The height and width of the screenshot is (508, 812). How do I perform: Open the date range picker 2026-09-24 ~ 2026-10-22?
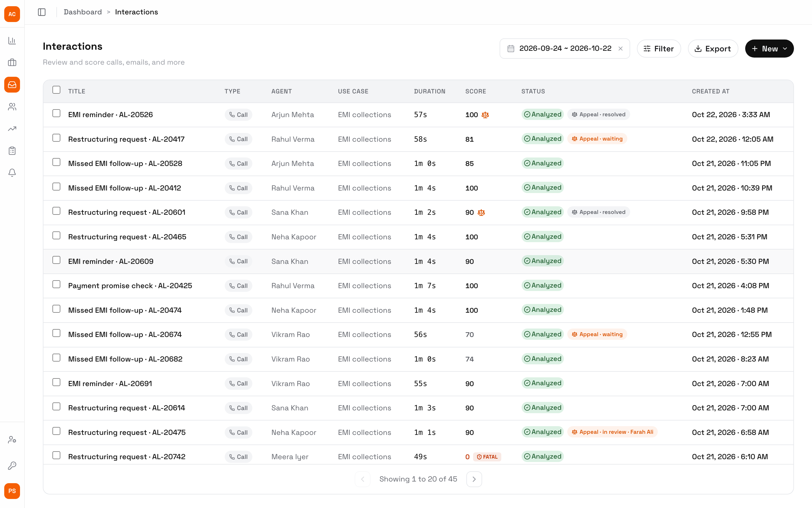pos(564,49)
